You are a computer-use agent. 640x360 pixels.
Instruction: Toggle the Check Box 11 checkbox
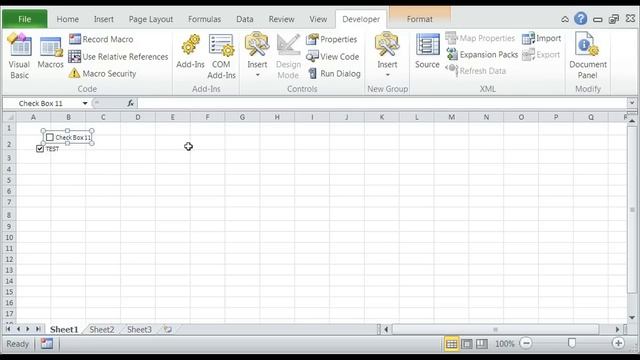50,138
